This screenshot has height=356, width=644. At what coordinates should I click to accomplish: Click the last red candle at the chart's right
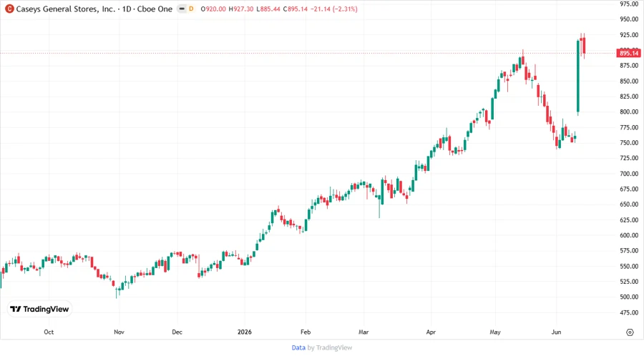click(584, 46)
